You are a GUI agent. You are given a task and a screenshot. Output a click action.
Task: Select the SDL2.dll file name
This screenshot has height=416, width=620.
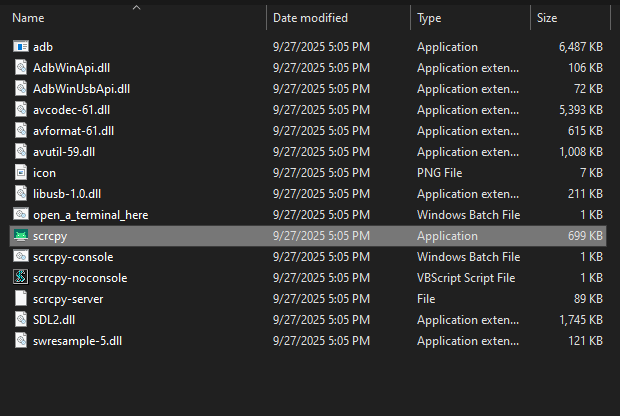pyautogui.click(x=54, y=320)
